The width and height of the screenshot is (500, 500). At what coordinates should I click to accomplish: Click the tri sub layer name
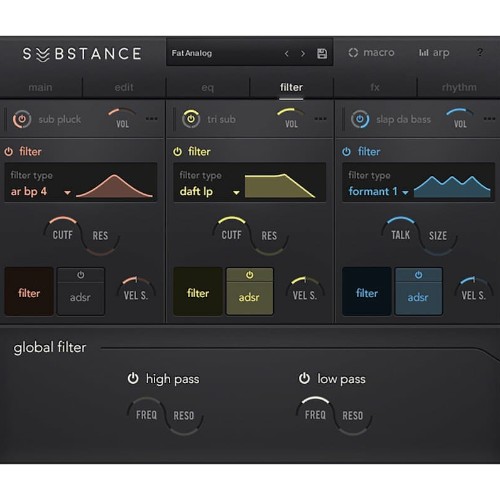click(221, 119)
